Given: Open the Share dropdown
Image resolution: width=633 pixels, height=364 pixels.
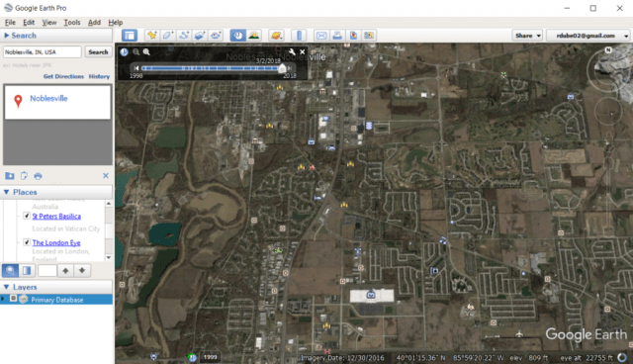Looking at the screenshot, I should [527, 36].
